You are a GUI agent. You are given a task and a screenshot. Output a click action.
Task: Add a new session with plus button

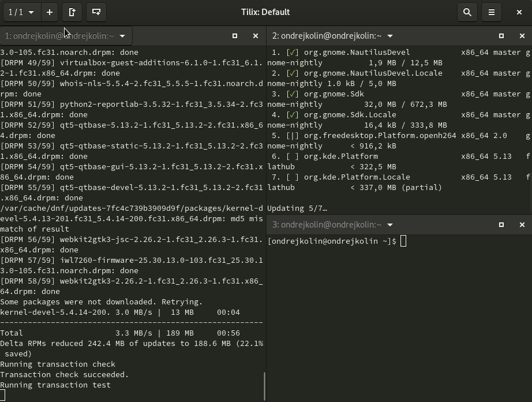pyautogui.click(x=50, y=12)
